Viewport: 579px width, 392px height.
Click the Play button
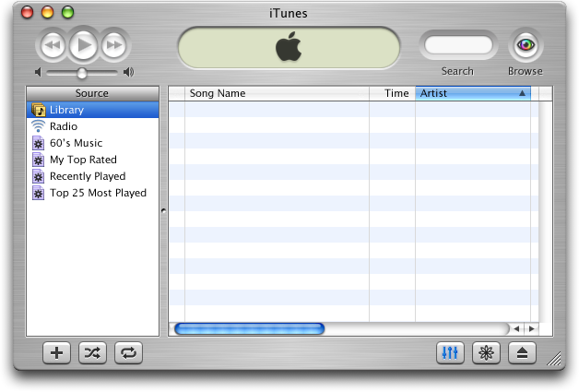pyautogui.click(x=84, y=45)
